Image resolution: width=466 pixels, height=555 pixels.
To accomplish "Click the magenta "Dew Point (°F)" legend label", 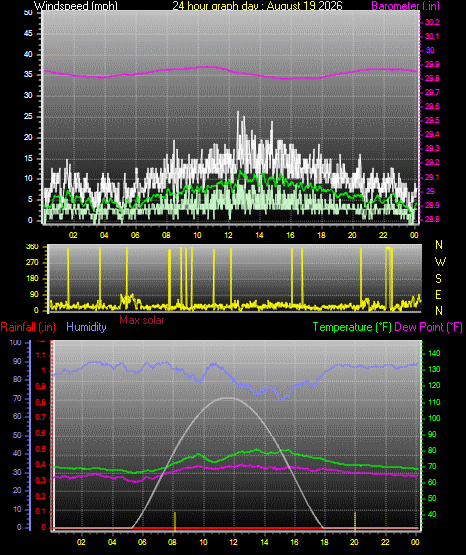I will point(428,327).
